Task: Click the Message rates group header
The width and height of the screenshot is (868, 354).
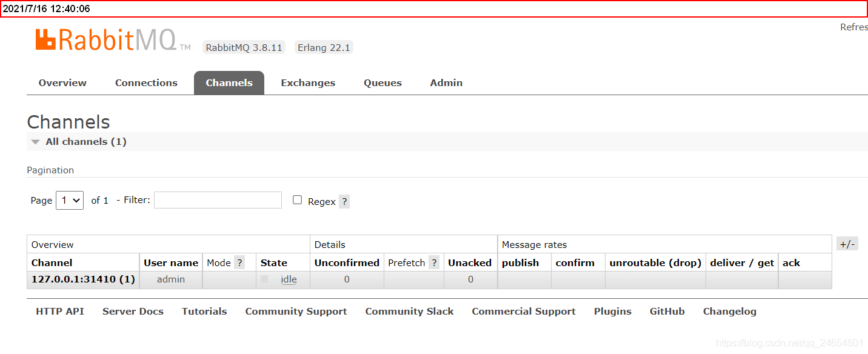Action: point(535,245)
